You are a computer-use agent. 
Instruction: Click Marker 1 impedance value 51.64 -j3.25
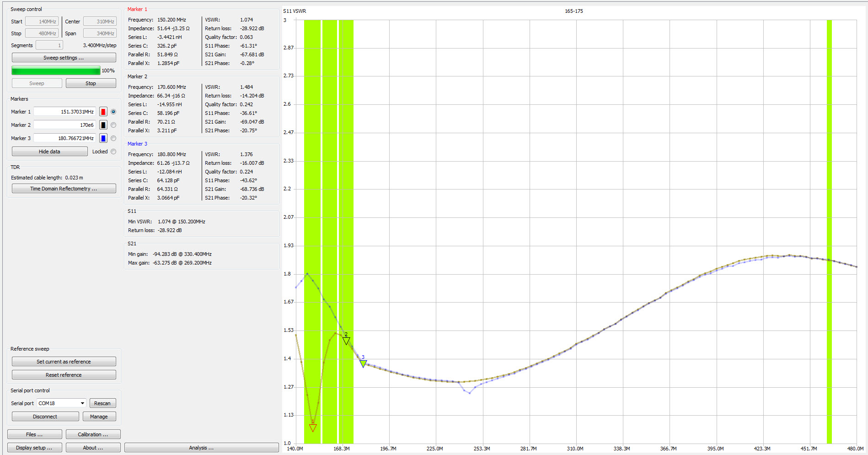(x=173, y=28)
